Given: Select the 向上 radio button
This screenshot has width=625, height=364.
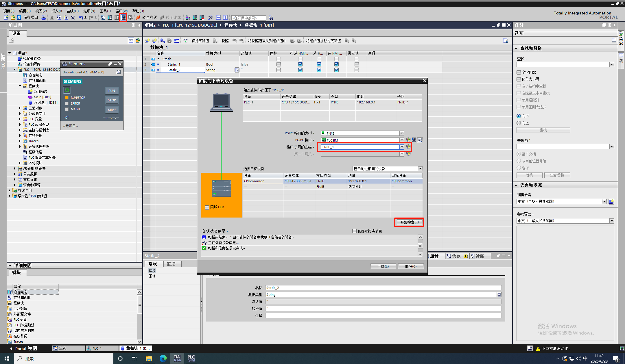Looking at the screenshot, I should coord(519,123).
